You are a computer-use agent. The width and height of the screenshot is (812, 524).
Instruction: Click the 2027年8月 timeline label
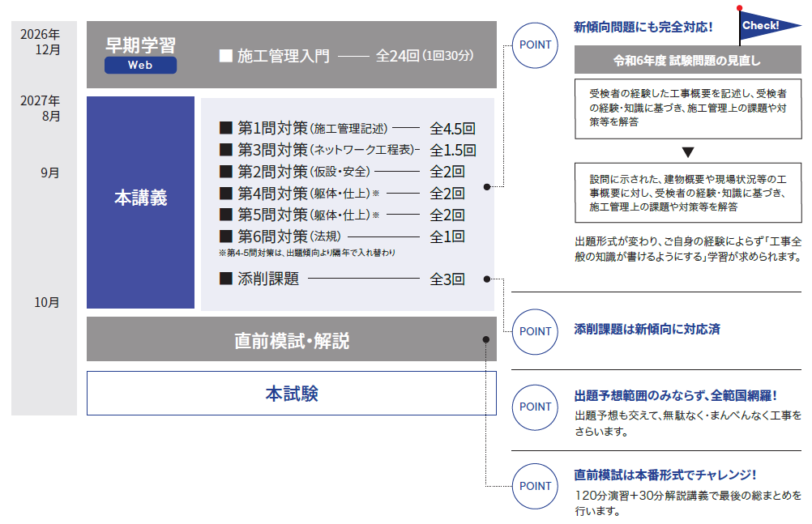pos(41,109)
